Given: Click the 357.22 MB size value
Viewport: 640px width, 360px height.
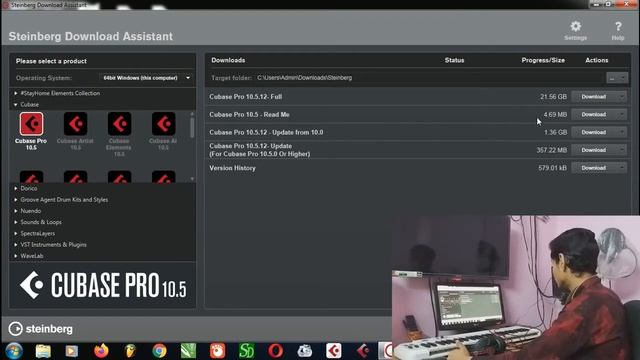Looking at the screenshot, I should 552,150.
